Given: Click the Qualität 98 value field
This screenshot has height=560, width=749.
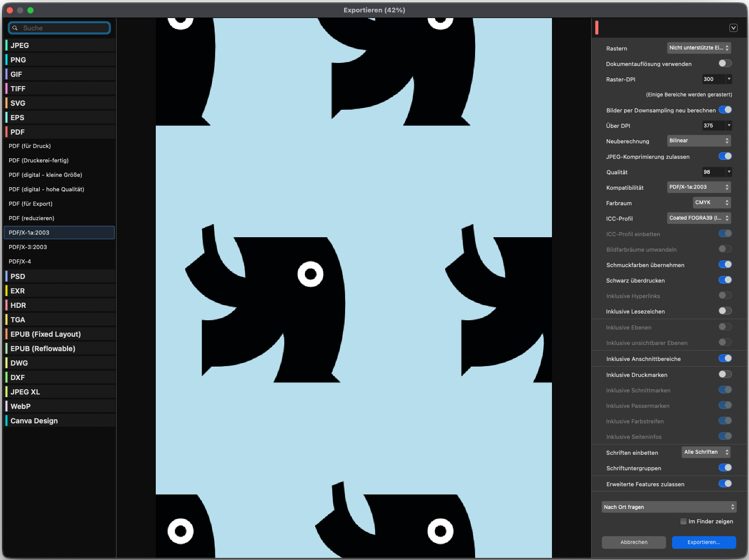Looking at the screenshot, I should tap(713, 172).
